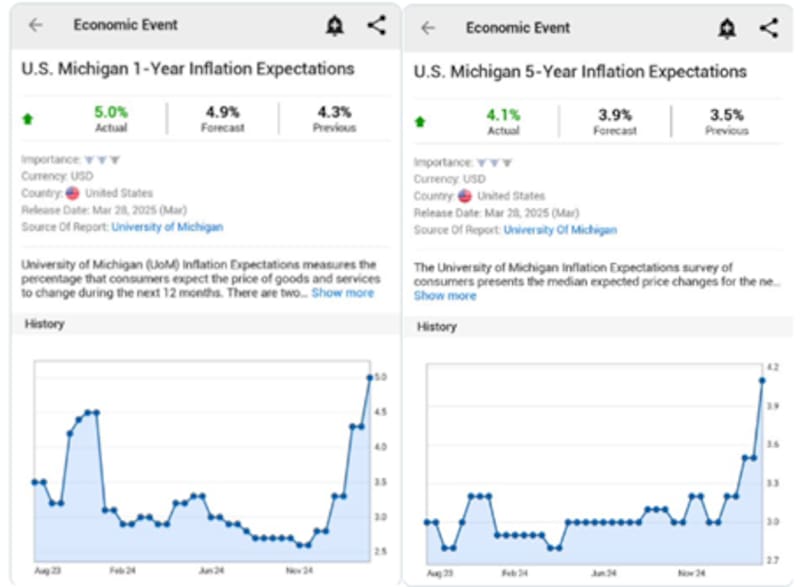Open University Of Michigan source link, 5-Year panel
This screenshot has height=587, width=800.
click(560, 230)
